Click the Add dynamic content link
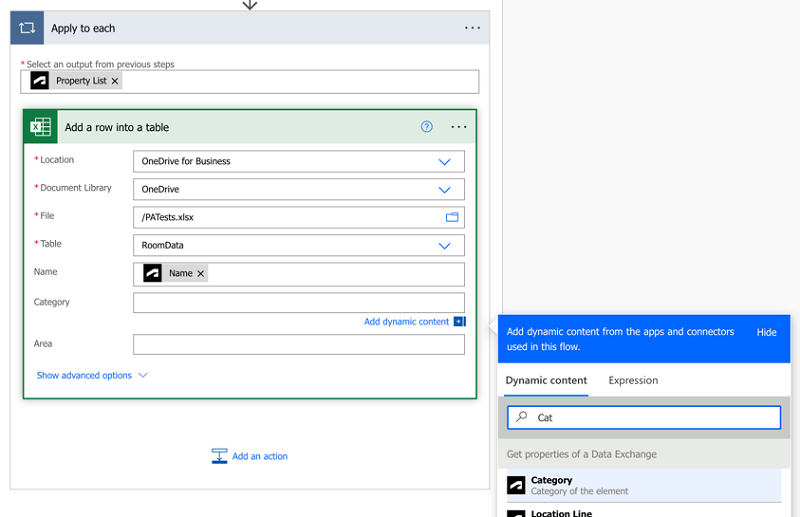The image size is (800, 517). [406, 322]
